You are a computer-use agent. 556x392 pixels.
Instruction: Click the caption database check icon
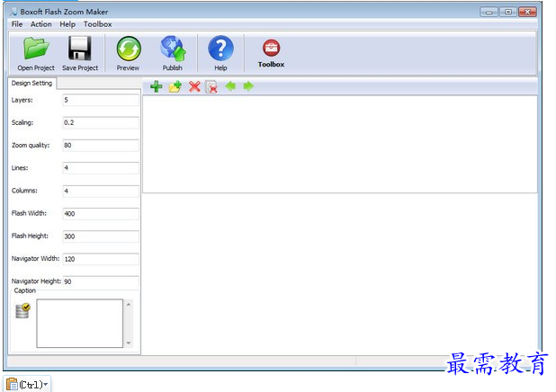coord(23,310)
